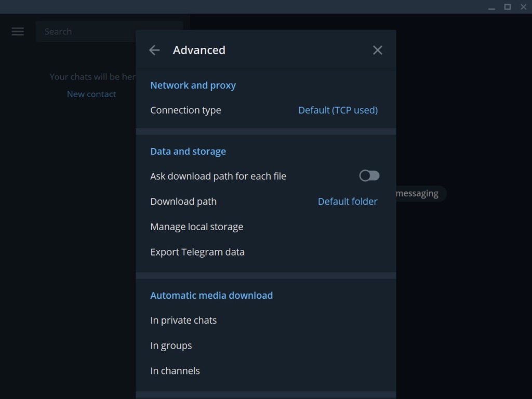Click the New contact link

(91, 94)
